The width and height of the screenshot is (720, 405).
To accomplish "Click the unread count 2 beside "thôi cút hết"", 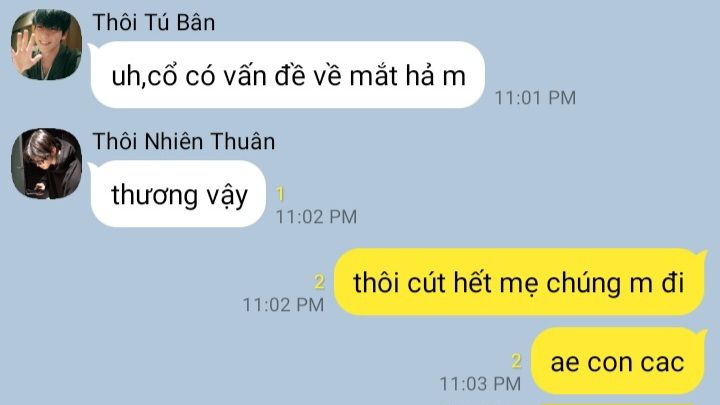I will tap(320, 281).
